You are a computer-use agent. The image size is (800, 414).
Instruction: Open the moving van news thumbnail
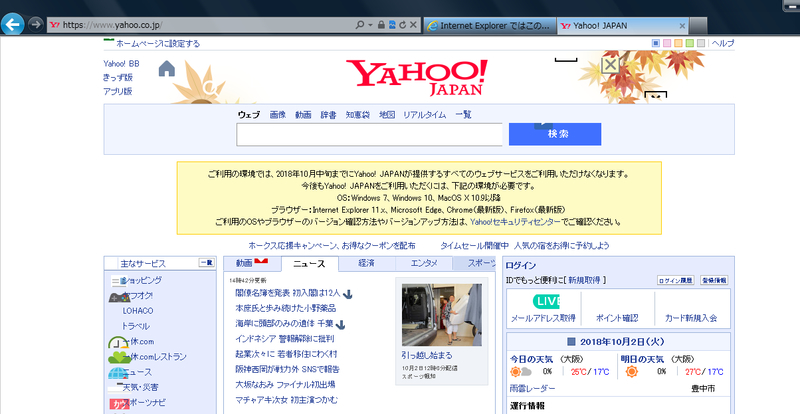tap(442, 315)
